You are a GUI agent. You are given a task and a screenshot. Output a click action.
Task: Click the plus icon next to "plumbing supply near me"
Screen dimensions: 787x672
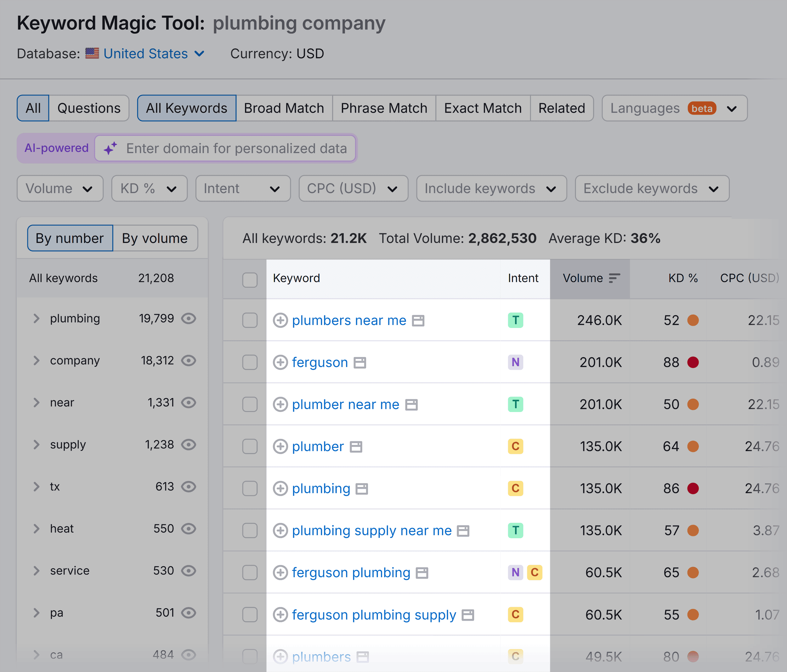(281, 530)
